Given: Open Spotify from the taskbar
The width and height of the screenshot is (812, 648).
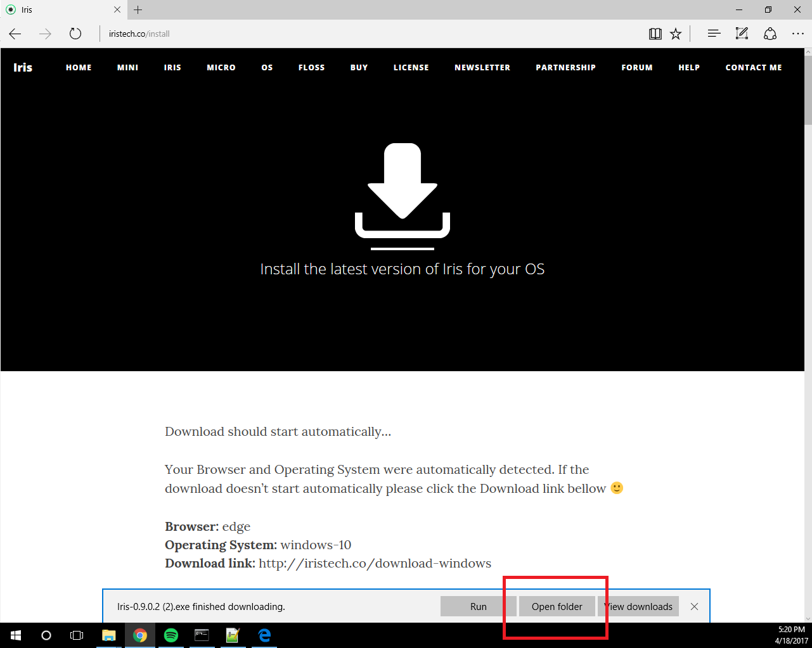Looking at the screenshot, I should (x=171, y=635).
